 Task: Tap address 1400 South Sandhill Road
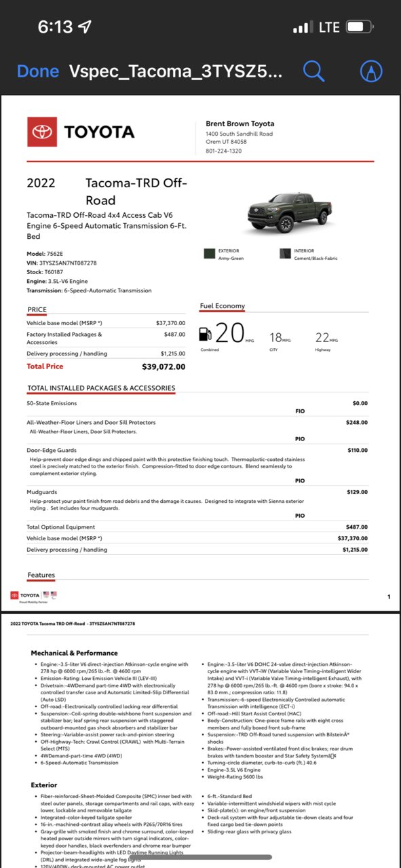tap(239, 134)
